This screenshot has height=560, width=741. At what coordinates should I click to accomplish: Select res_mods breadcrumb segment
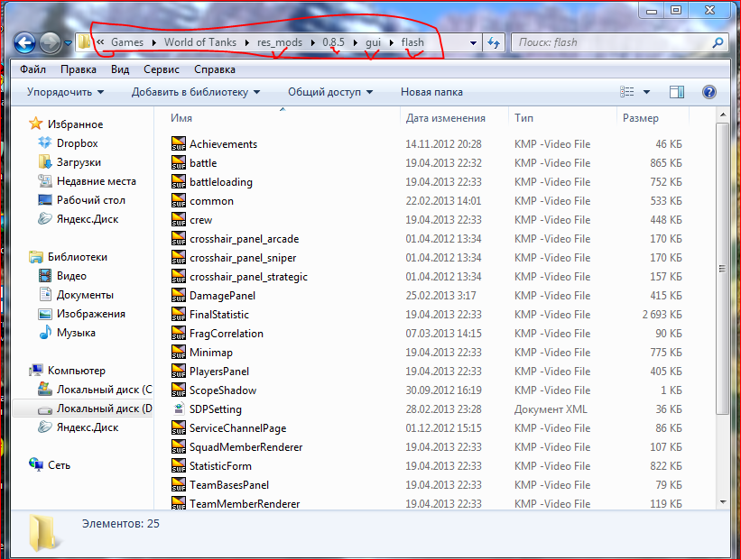tap(279, 42)
